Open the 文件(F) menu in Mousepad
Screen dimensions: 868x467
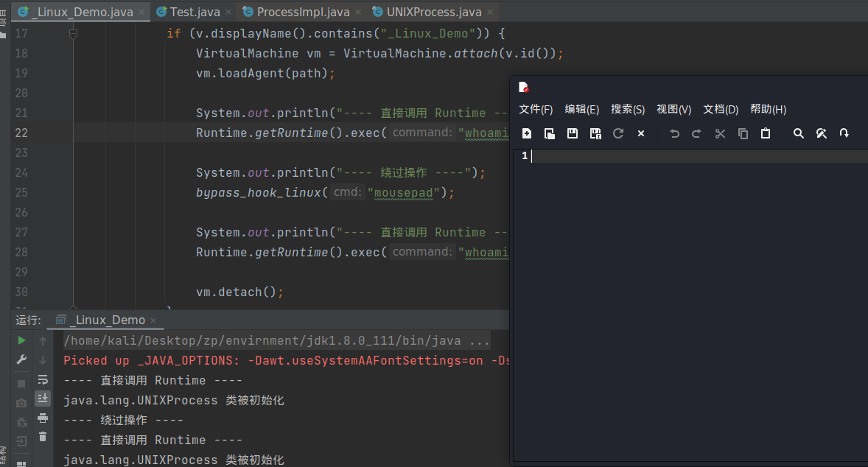pos(536,110)
